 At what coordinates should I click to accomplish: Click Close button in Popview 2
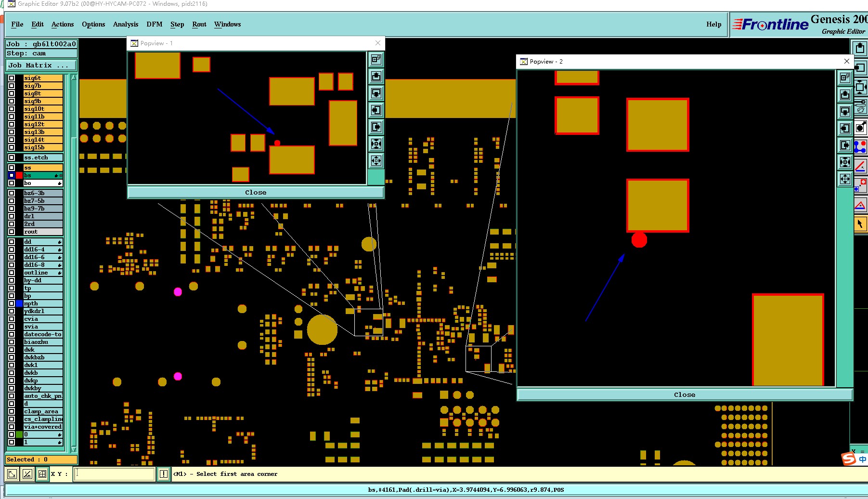(685, 394)
